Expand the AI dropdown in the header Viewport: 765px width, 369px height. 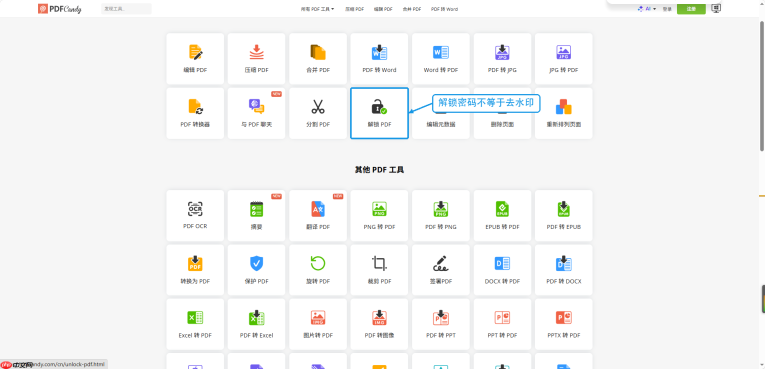point(647,9)
